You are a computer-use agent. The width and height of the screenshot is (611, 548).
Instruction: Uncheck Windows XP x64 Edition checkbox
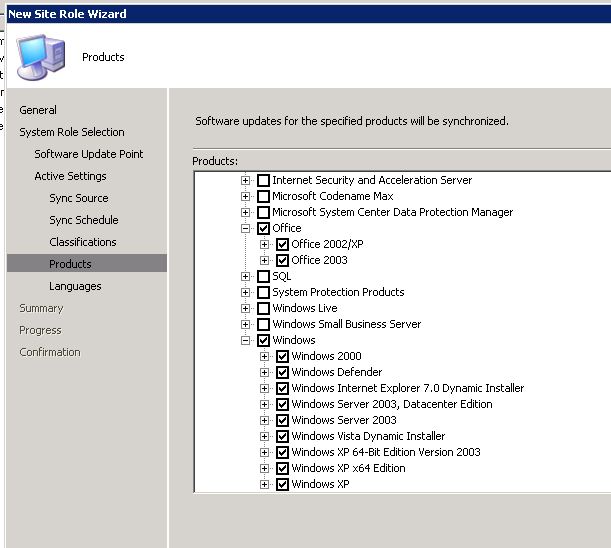point(283,468)
